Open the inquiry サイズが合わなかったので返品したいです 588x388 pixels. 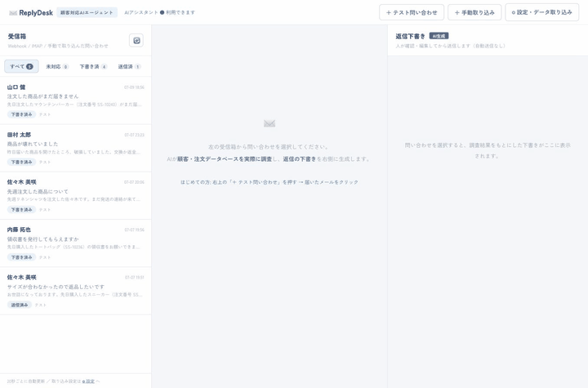pyautogui.click(x=75, y=291)
